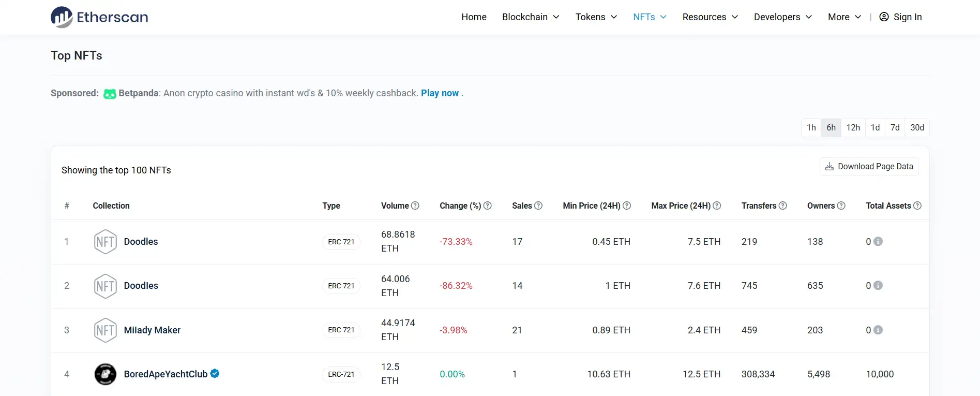Click the Transfers column help icon

[x=783, y=206]
